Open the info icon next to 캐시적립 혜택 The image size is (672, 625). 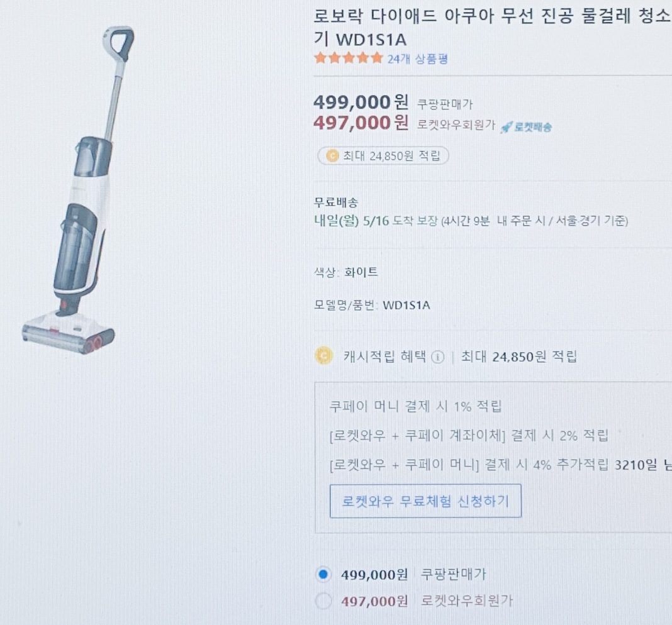coord(437,357)
